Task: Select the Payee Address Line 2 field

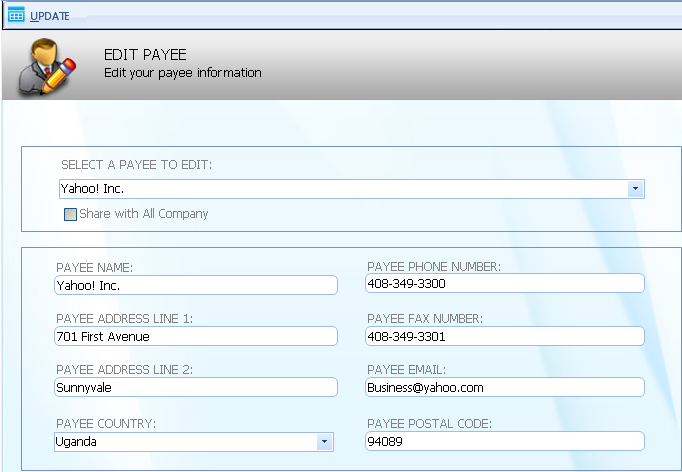Action: pyautogui.click(x=196, y=388)
